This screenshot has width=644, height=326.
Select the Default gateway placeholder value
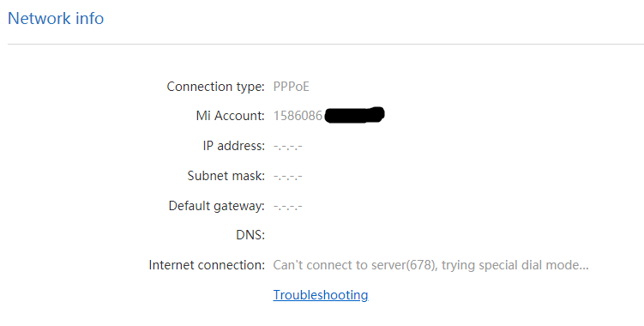coord(287,206)
